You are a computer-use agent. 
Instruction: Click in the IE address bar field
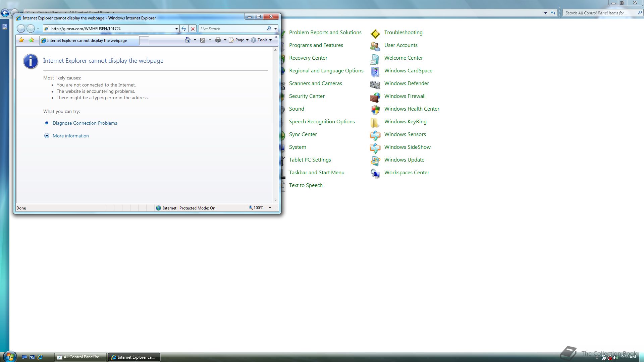[112, 29]
